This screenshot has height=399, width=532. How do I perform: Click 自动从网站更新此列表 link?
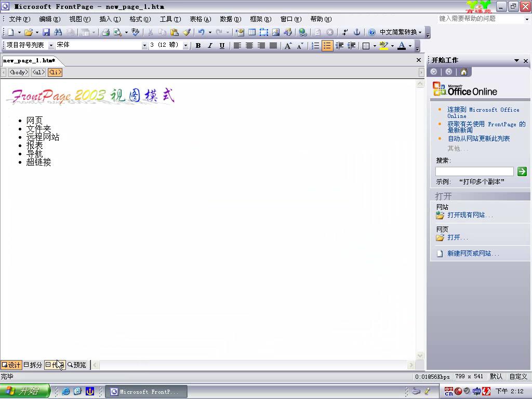[478, 138]
